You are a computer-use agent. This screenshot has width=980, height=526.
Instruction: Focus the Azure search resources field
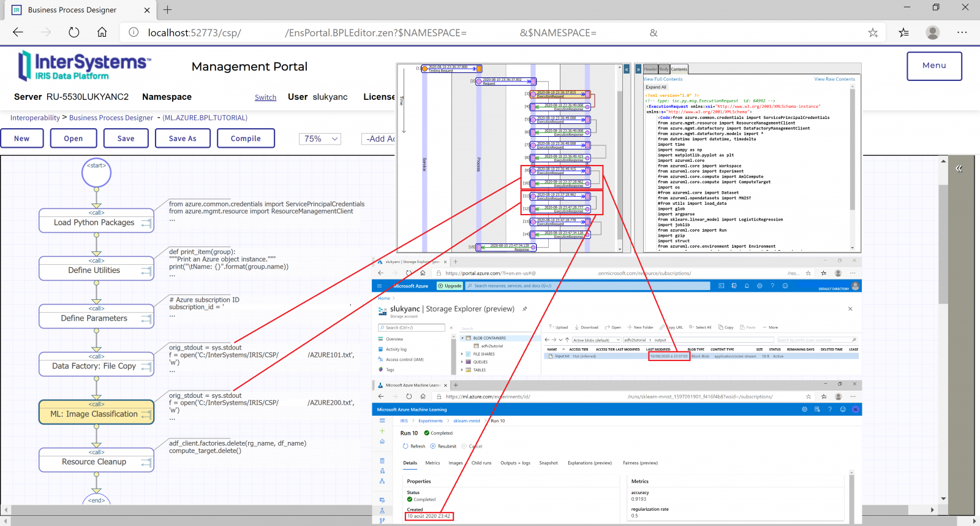pyautogui.click(x=587, y=286)
